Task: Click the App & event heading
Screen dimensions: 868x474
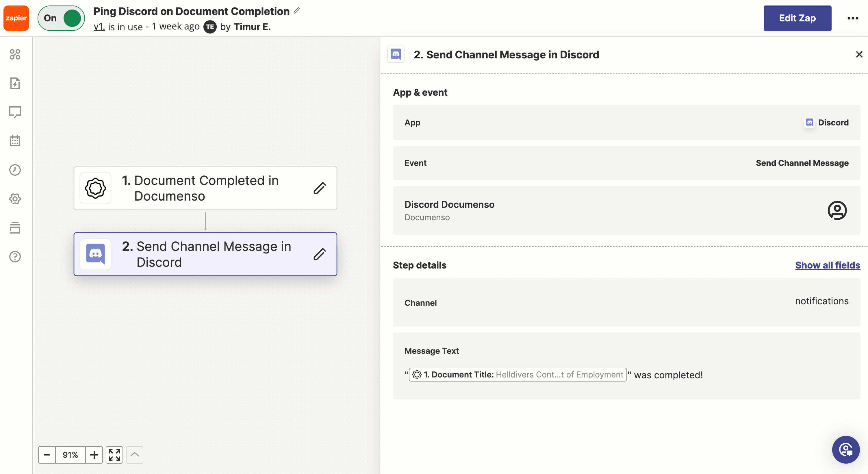Action: pyautogui.click(x=420, y=92)
